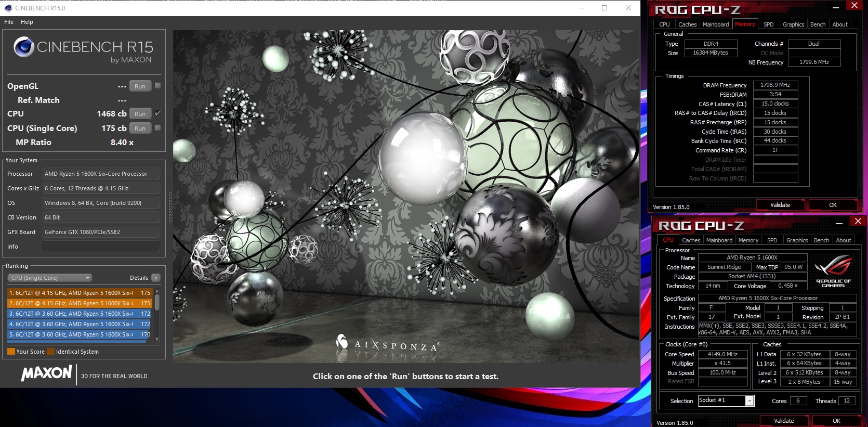Click the CPU score 1468 cb
Image resolution: width=868 pixels, height=427 pixels.
111,113
